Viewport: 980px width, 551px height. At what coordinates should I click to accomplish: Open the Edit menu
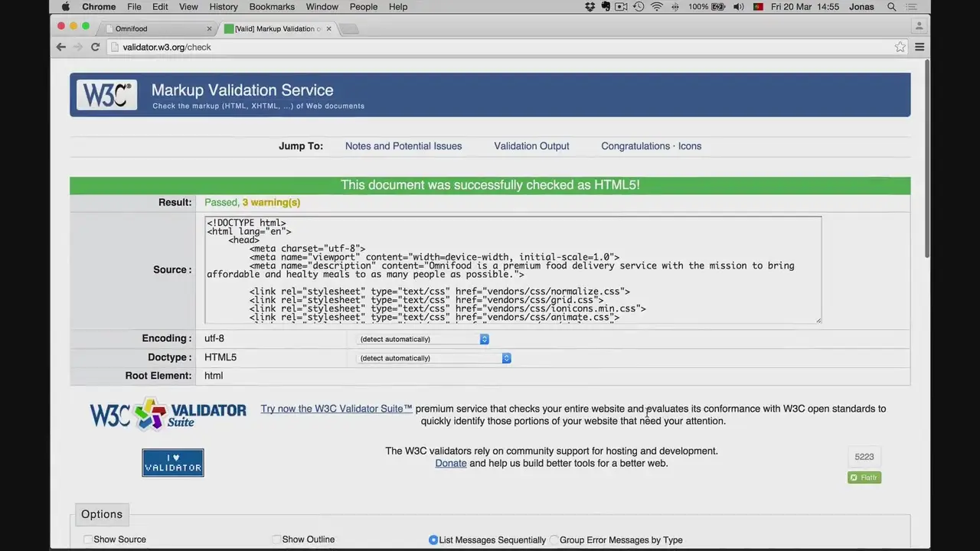pyautogui.click(x=160, y=7)
